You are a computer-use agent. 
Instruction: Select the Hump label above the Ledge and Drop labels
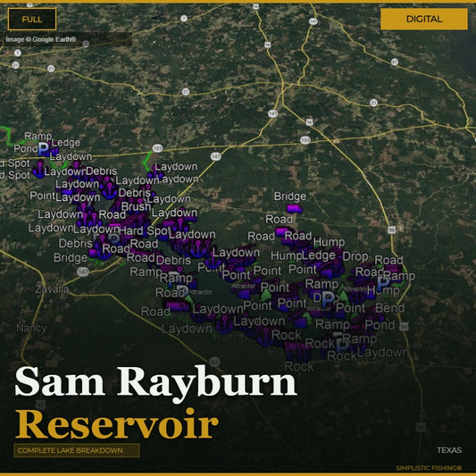tap(329, 242)
